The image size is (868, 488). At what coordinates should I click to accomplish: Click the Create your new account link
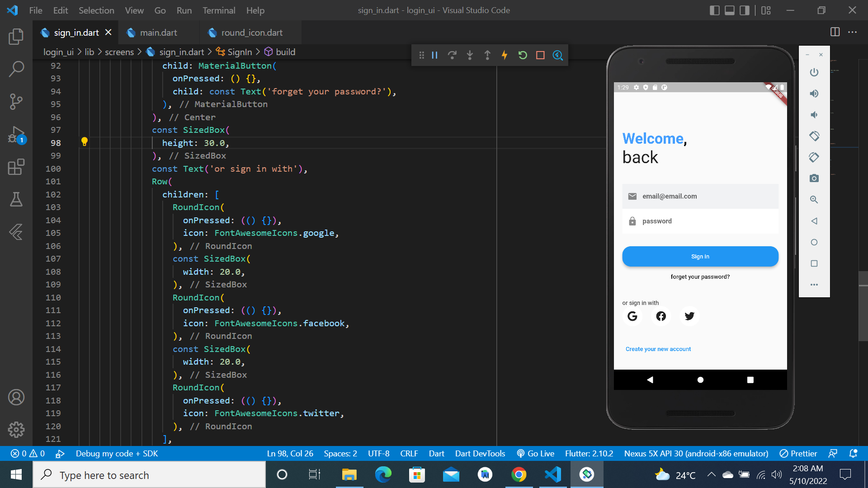point(658,348)
